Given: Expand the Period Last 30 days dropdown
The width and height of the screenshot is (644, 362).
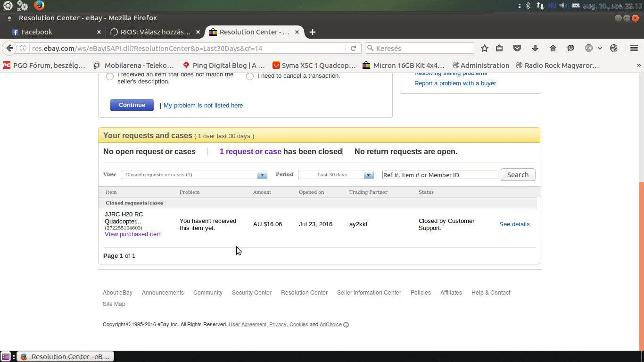Looking at the screenshot, I should (x=336, y=175).
